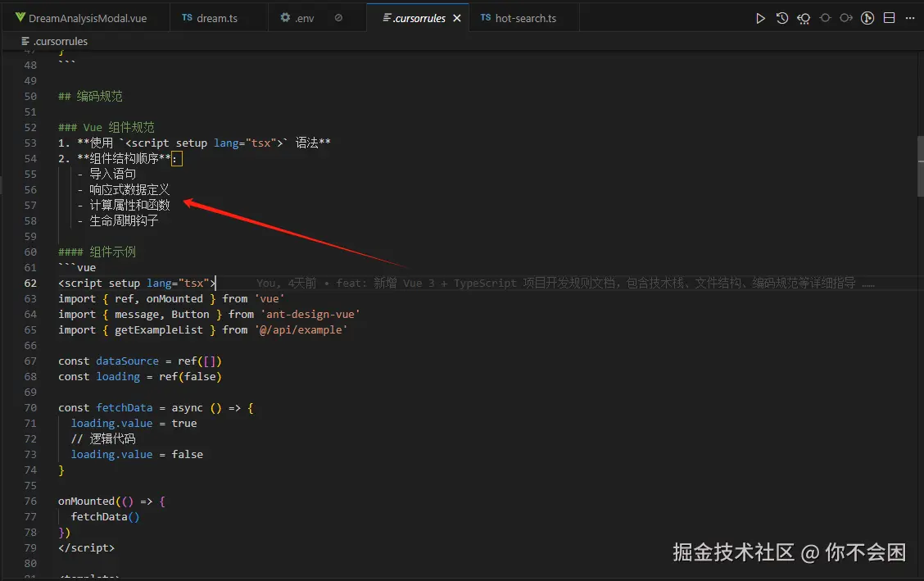924x581 pixels.
Task: Open the More Actions ellipsis menu
Action: (x=910, y=18)
